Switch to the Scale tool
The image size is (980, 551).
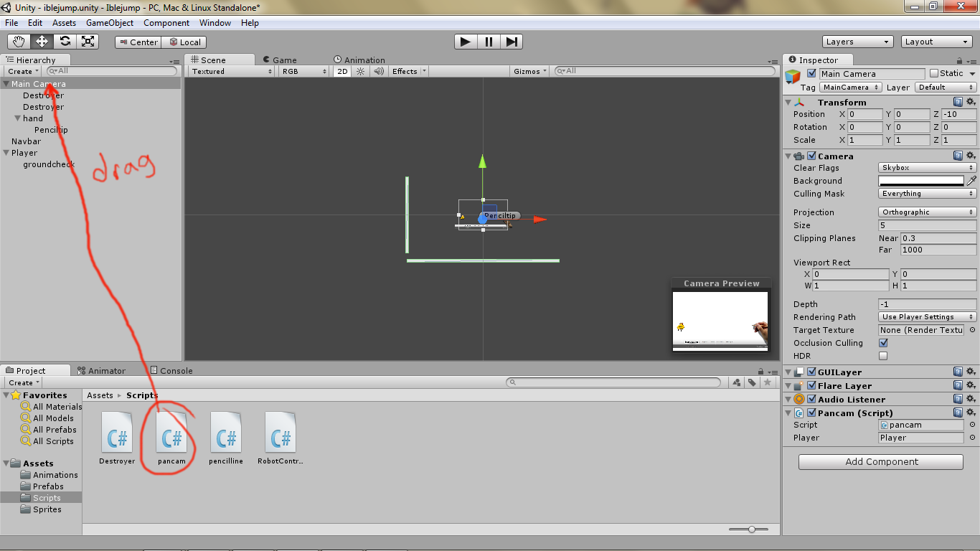tap(88, 41)
